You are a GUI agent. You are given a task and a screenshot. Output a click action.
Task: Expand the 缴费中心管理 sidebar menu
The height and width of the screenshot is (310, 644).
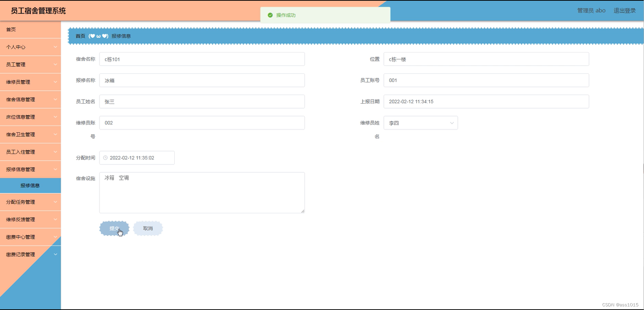(31, 237)
